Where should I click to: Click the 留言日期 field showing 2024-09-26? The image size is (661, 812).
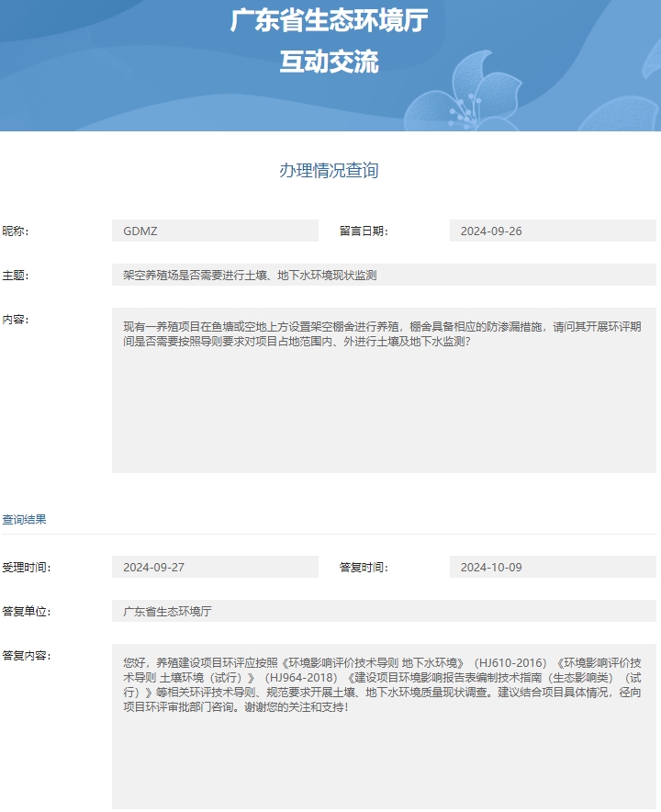coord(553,231)
